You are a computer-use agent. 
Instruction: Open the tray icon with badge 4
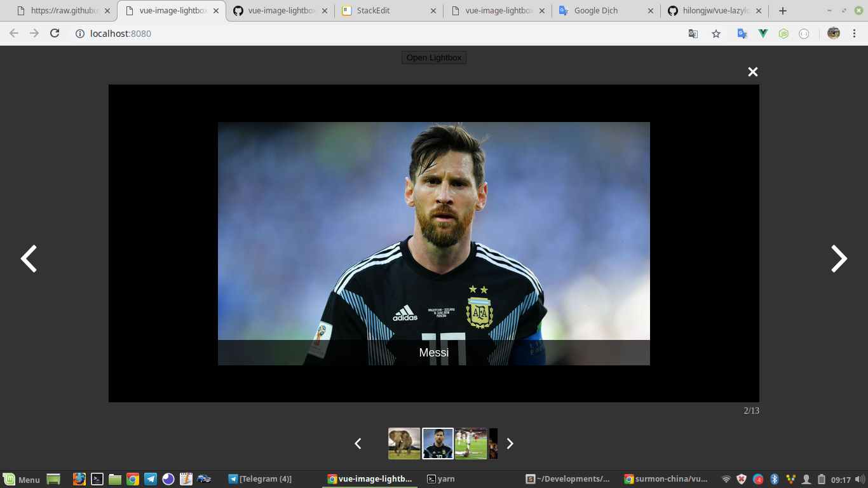coord(758,479)
